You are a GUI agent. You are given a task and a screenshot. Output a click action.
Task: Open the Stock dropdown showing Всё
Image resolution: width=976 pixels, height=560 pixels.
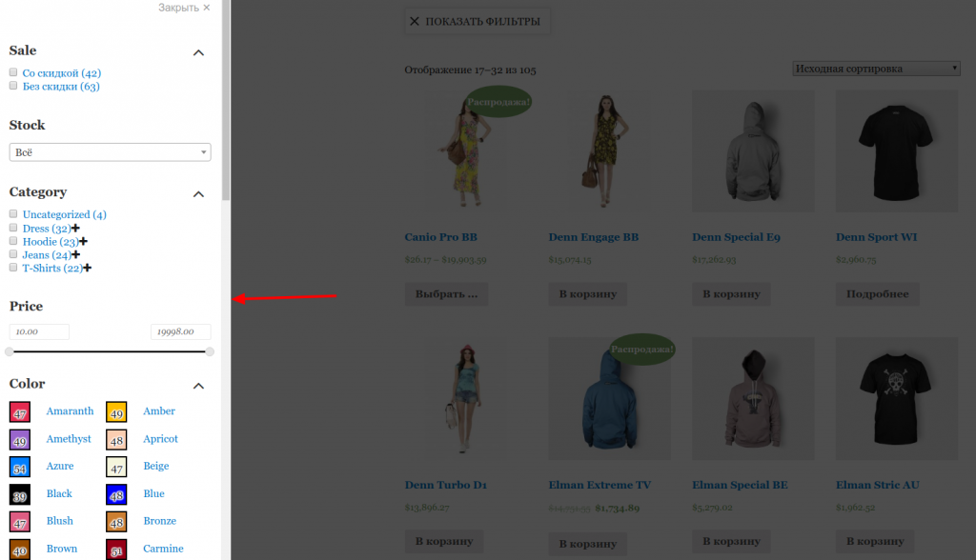pos(110,152)
